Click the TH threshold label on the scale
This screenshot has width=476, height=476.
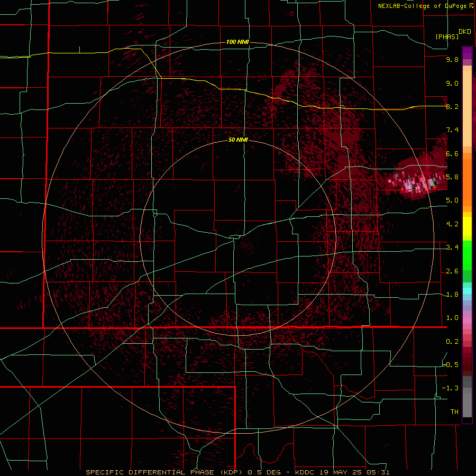[454, 411]
